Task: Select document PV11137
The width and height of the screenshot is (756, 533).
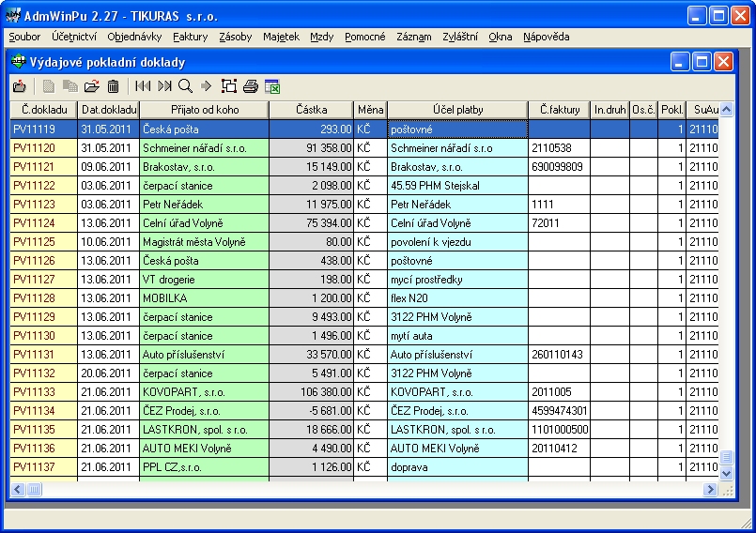Action: [x=44, y=467]
